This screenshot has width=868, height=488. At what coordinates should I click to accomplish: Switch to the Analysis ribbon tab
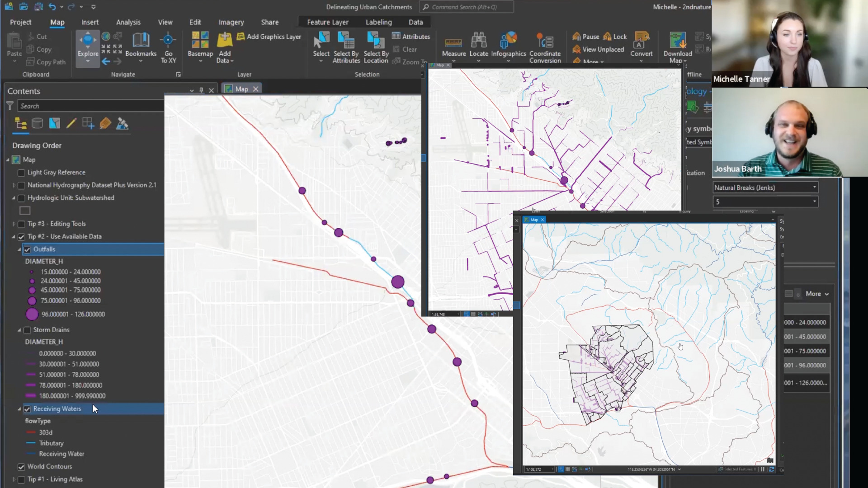coord(128,22)
